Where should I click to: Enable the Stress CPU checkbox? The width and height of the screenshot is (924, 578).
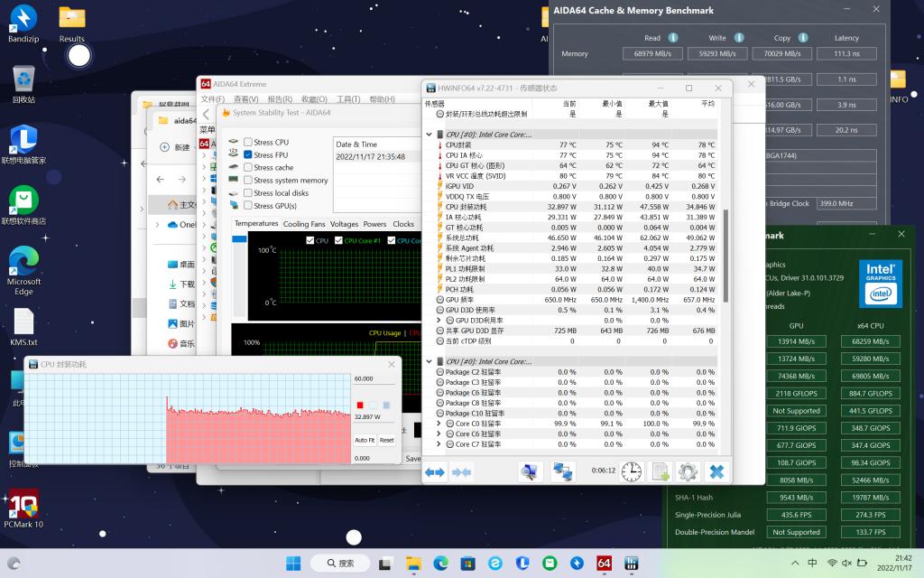(x=248, y=143)
